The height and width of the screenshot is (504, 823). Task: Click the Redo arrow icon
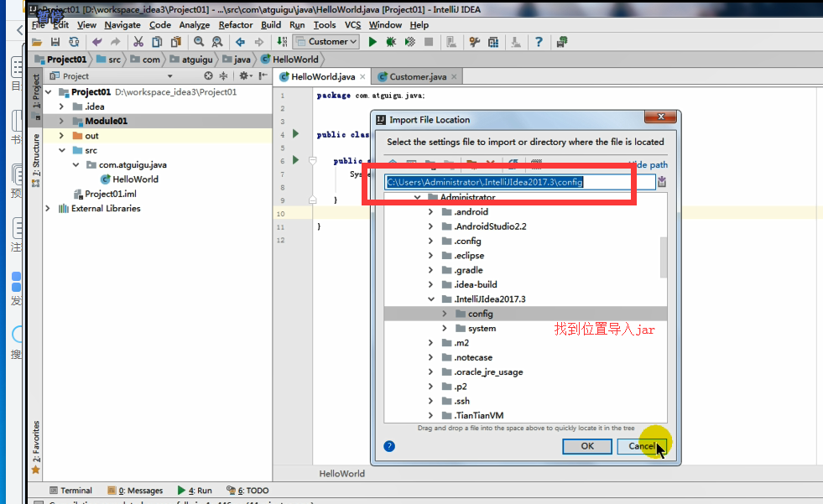116,42
